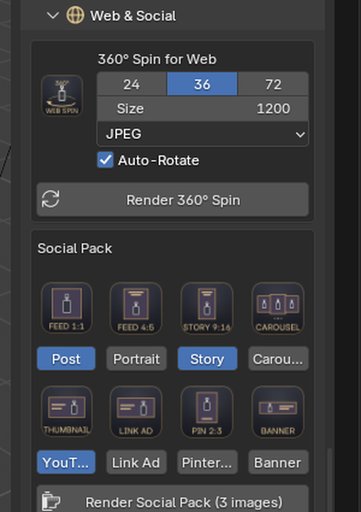
Task: Disable the Auto-Rotate checkbox
Action: [x=105, y=160]
